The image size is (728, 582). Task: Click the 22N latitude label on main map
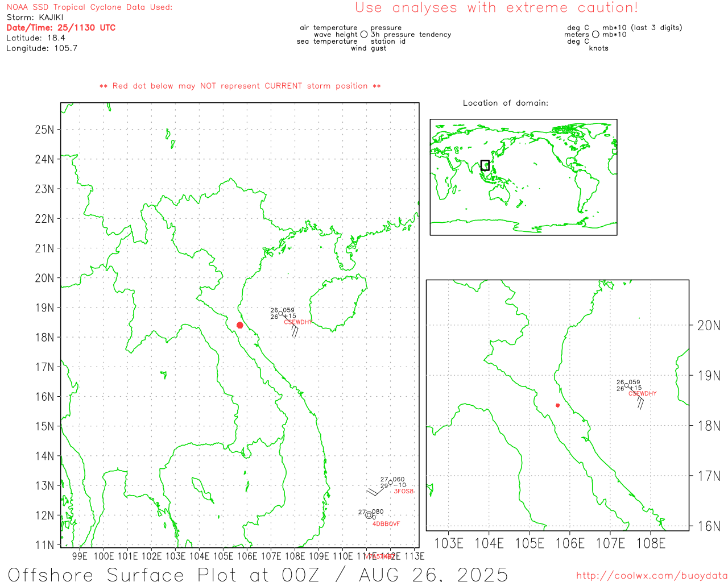(44, 219)
